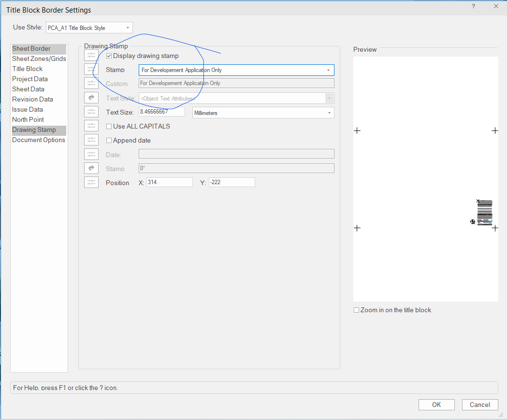Uncheck Display drawing stamp checkbox
The image size is (507, 420).
coord(109,56)
